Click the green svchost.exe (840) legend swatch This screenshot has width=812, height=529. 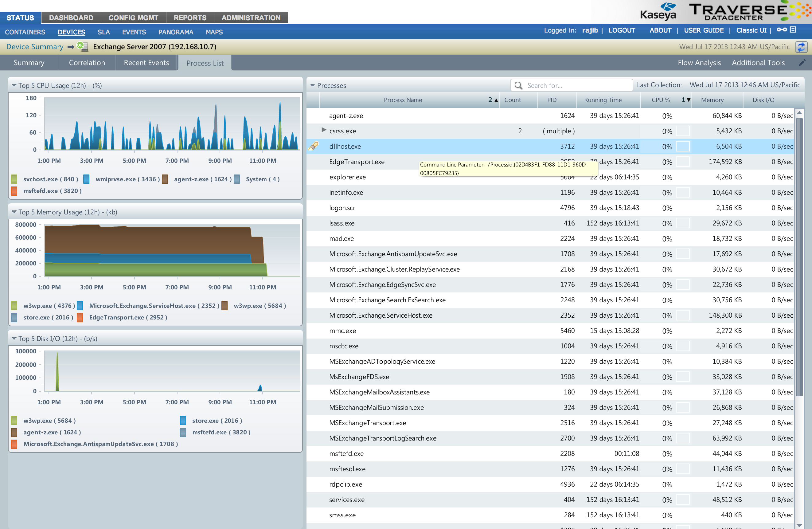(14, 179)
